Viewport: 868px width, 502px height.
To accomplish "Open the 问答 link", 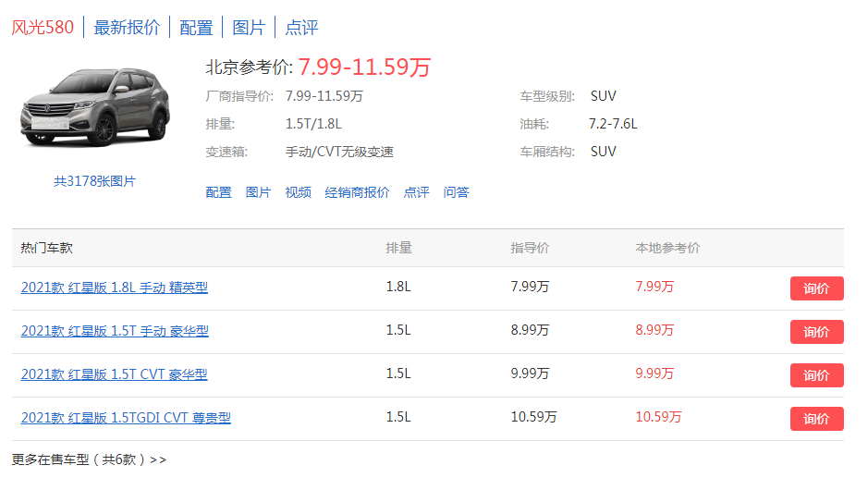I will [456, 192].
